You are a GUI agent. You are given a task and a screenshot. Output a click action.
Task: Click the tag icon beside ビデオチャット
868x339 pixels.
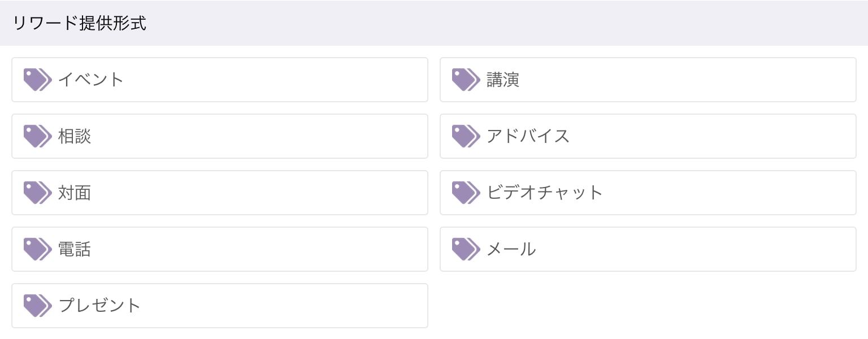466,193
